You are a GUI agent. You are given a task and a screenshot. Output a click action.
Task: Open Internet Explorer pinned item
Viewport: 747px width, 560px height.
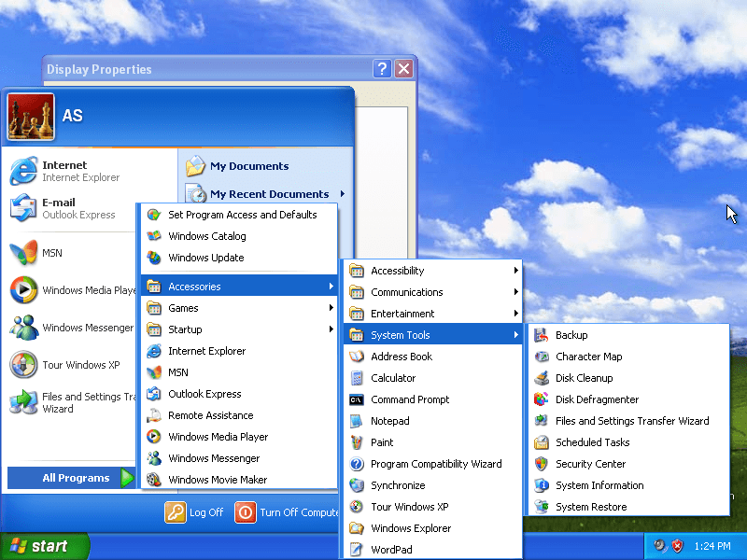click(72, 171)
